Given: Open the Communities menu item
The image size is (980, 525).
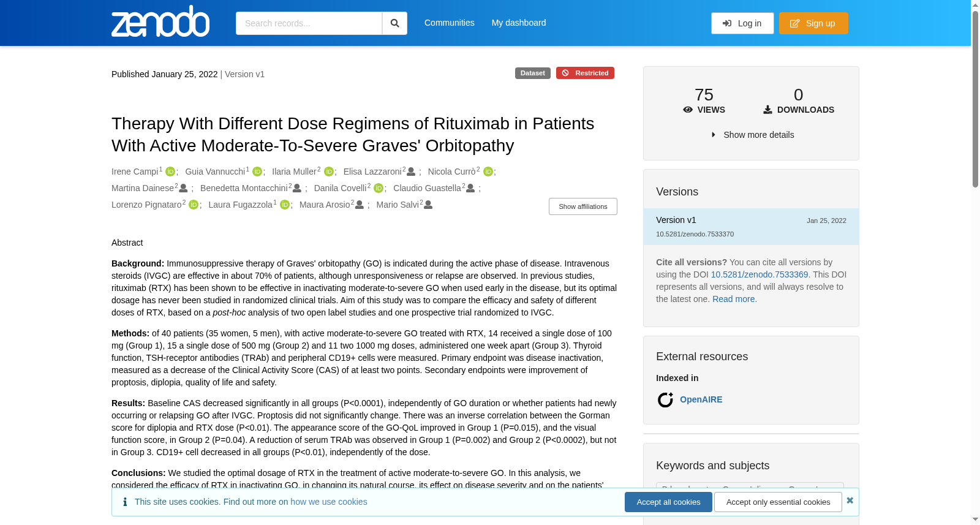Looking at the screenshot, I should coord(450,23).
